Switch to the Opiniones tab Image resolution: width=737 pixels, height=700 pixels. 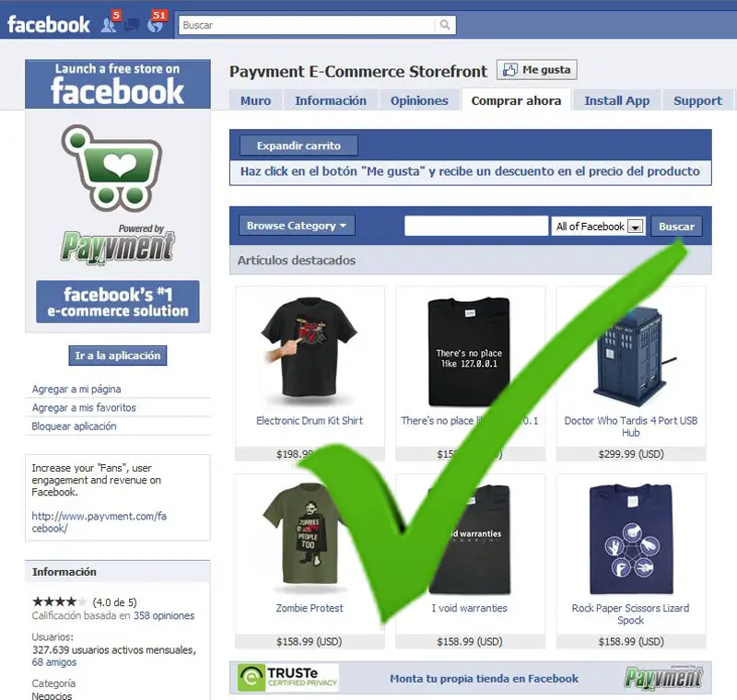[419, 100]
